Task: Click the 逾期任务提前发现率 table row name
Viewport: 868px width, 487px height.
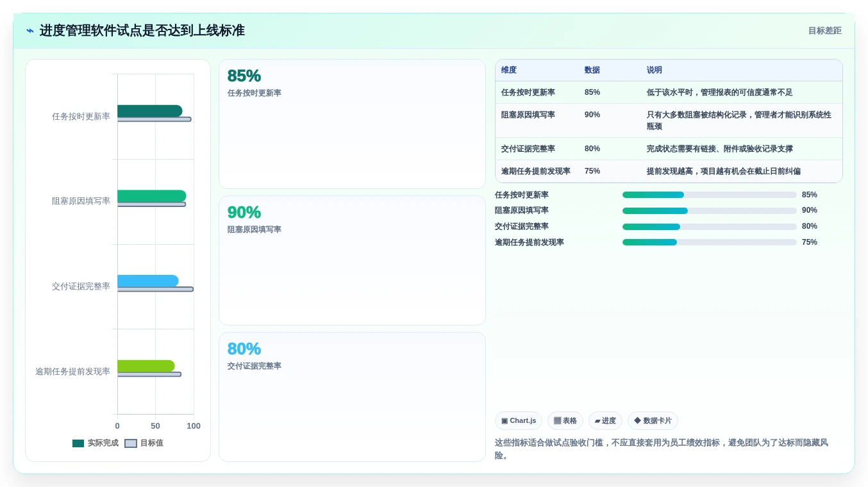Action: (536, 171)
